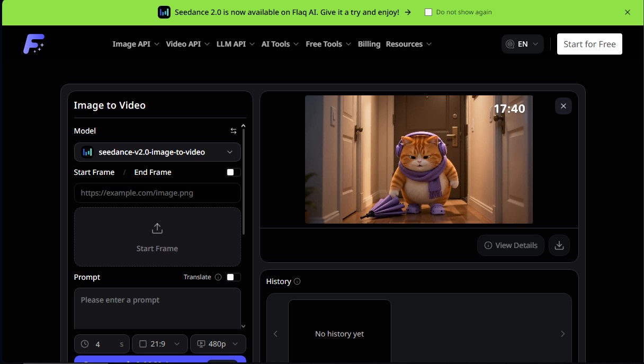Screen dimensions: 644x364
Task: Click the Start Frame upload area
Action: [157, 237]
